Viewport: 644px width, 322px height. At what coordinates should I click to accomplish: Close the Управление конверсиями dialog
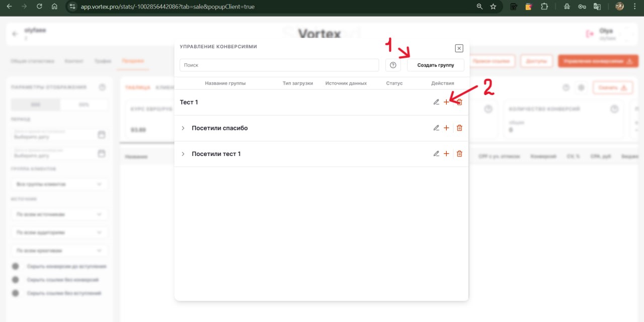459,48
